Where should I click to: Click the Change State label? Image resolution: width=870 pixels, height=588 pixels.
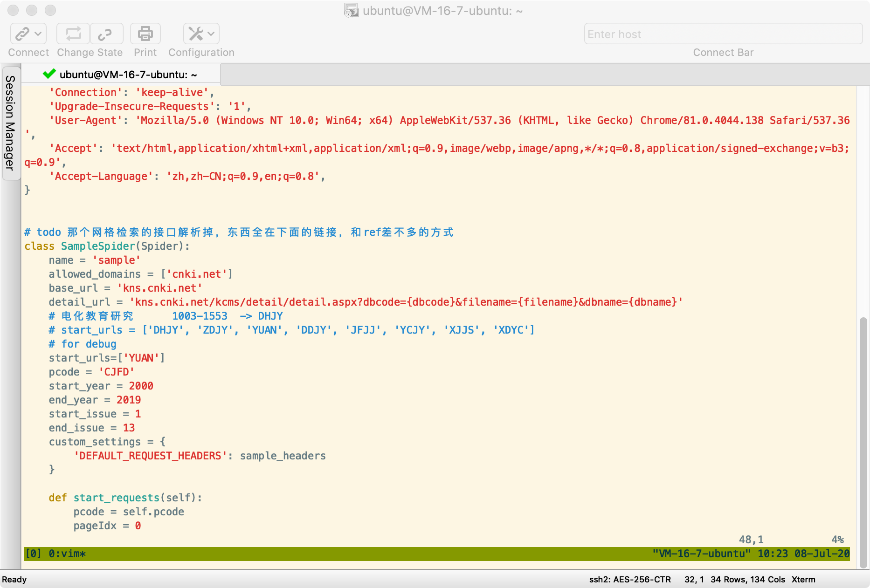pyautogui.click(x=90, y=53)
